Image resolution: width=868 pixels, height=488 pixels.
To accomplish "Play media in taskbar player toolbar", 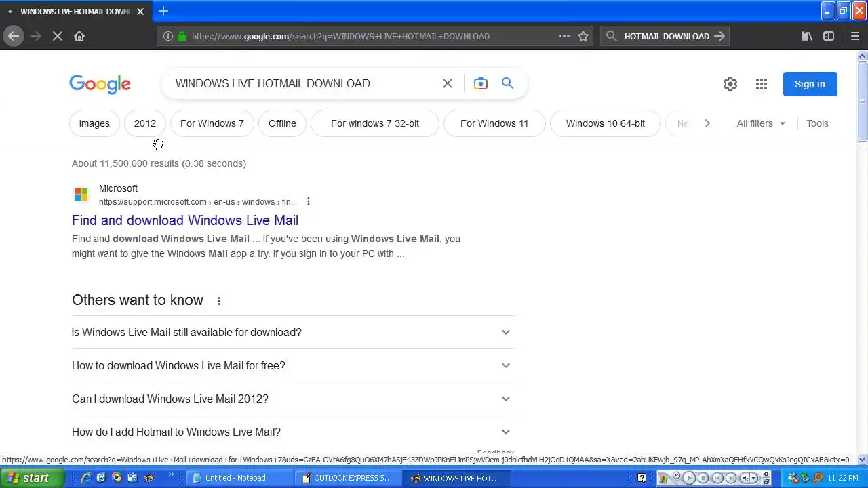I will tap(689, 478).
